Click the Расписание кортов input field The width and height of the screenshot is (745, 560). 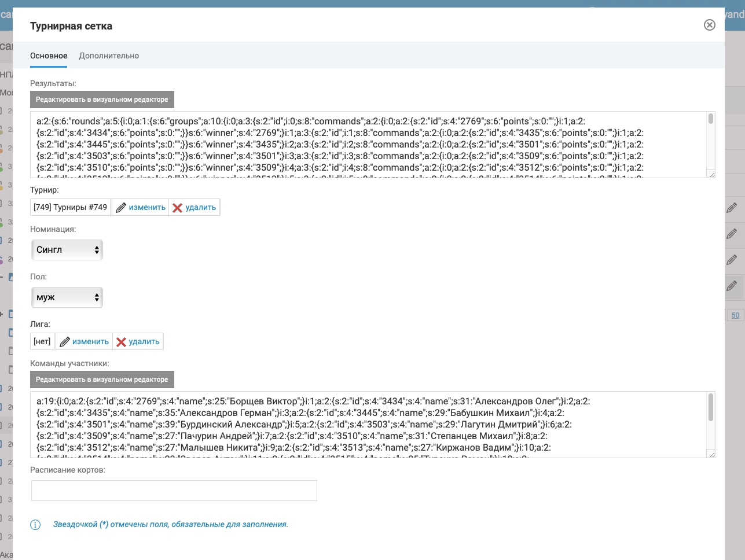pyautogui.click(x=174, y=491)
